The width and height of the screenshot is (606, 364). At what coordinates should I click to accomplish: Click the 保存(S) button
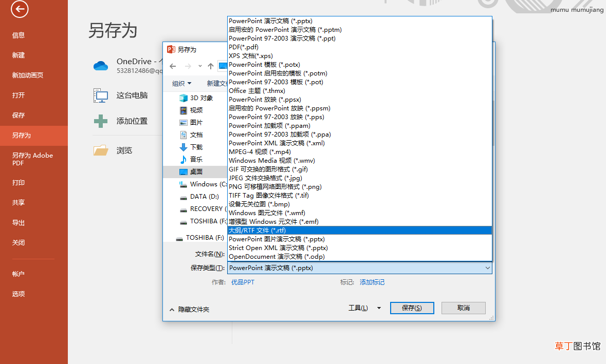click(x=412, y=308)
